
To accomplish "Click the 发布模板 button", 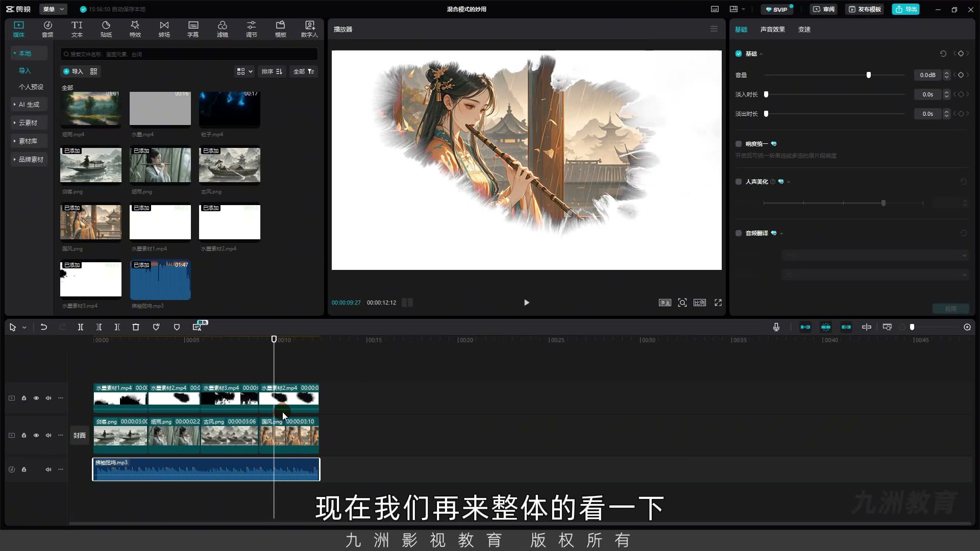I will [865, 9].
